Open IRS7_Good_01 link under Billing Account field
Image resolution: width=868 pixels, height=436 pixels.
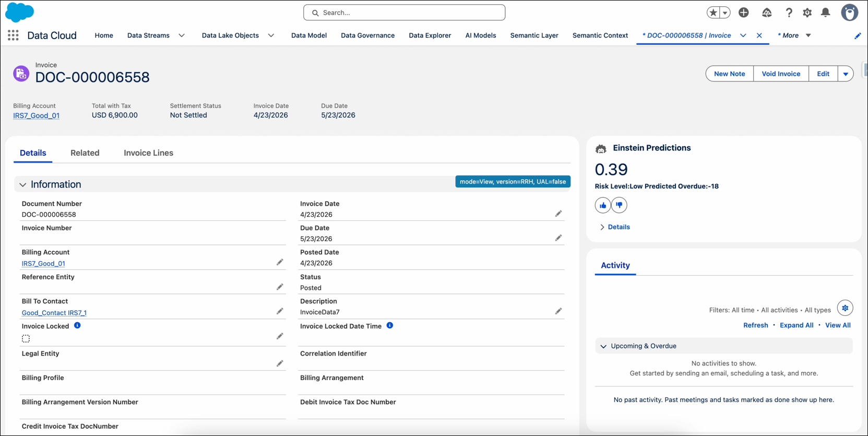pyautogui.click(x=43, y=264)
